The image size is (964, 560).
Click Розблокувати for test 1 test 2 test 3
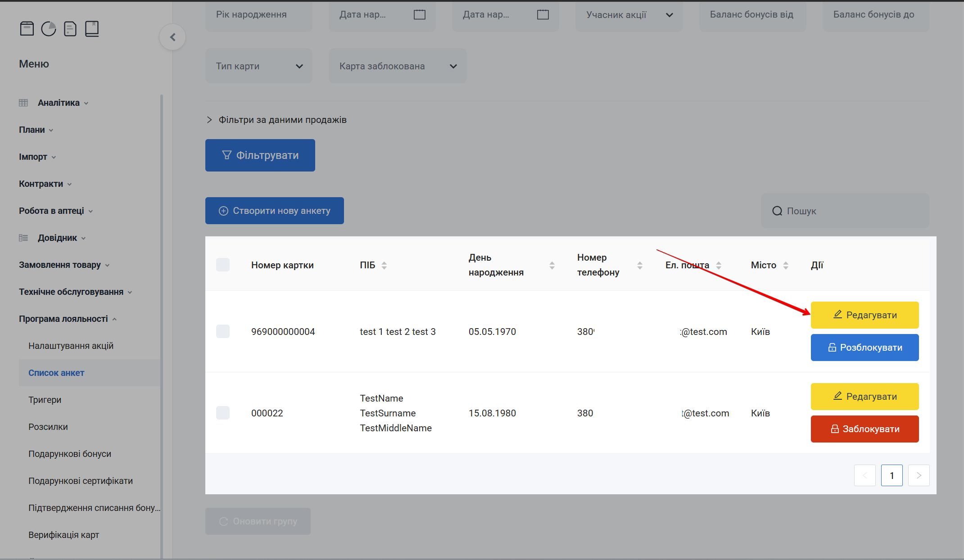[864, 348]
